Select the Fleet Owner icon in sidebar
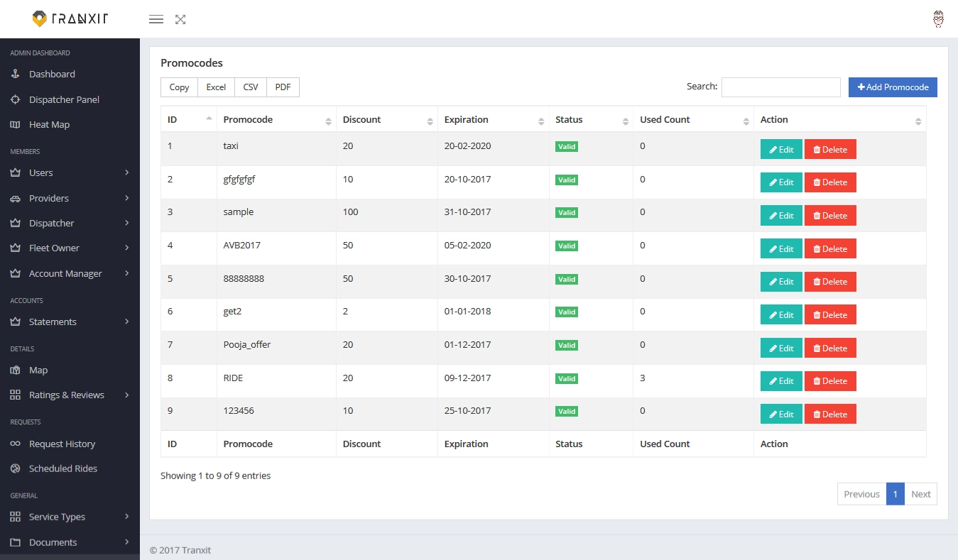The image size is (958, 560). tap(16, 248)
